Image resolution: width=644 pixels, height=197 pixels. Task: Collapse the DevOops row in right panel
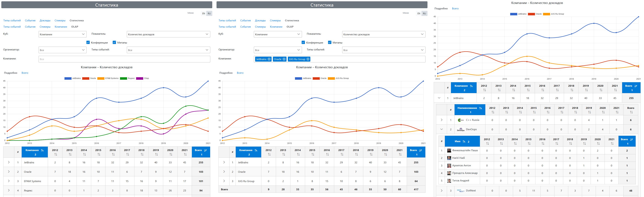[441, 129]
